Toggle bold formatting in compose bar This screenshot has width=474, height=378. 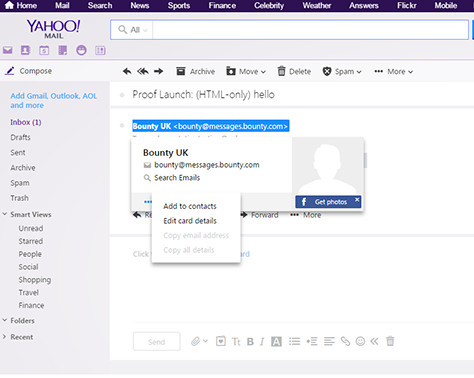point(250,341)
